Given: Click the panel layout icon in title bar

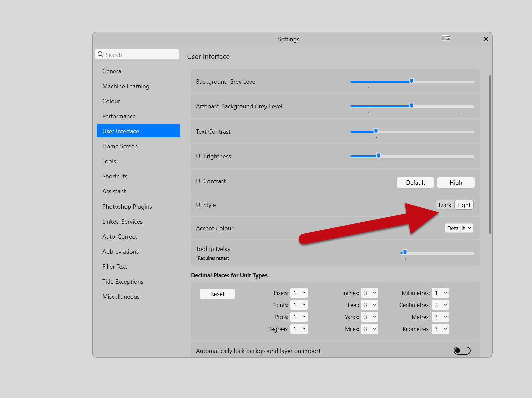Looking at the screenshot, I should tap(446, 38).
